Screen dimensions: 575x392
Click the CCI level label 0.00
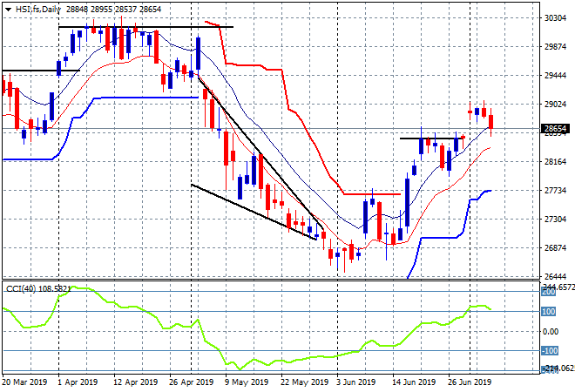pyautogui.click(x=550, y=332)
